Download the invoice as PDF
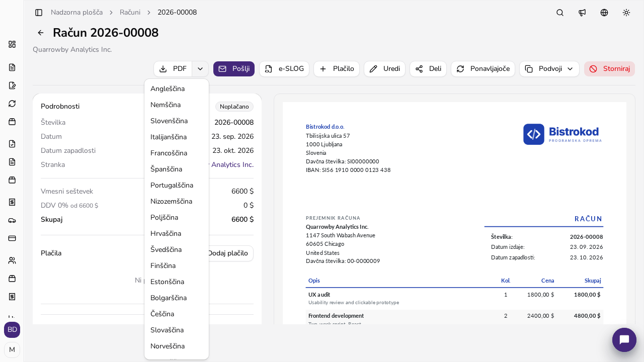The width and height of the screenshot is (644, 362). pyautogui.click(x=173, y=69)
